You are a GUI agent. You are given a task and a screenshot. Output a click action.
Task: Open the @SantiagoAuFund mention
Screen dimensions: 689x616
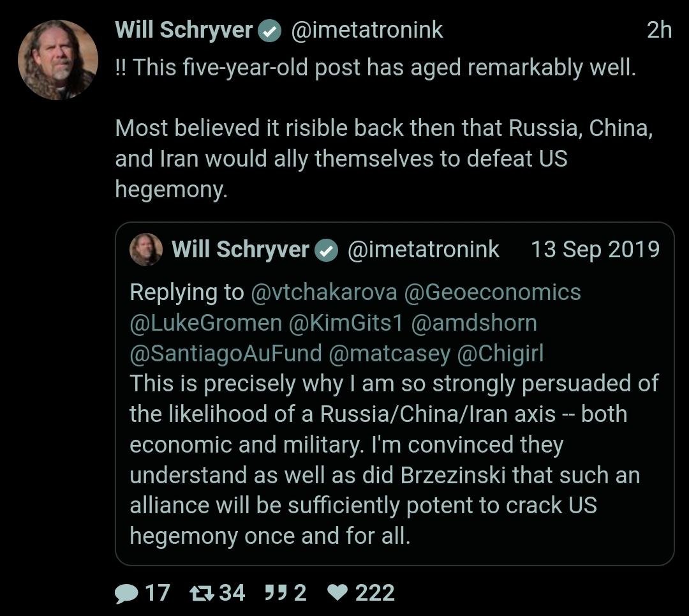click(x=225, y=353)
